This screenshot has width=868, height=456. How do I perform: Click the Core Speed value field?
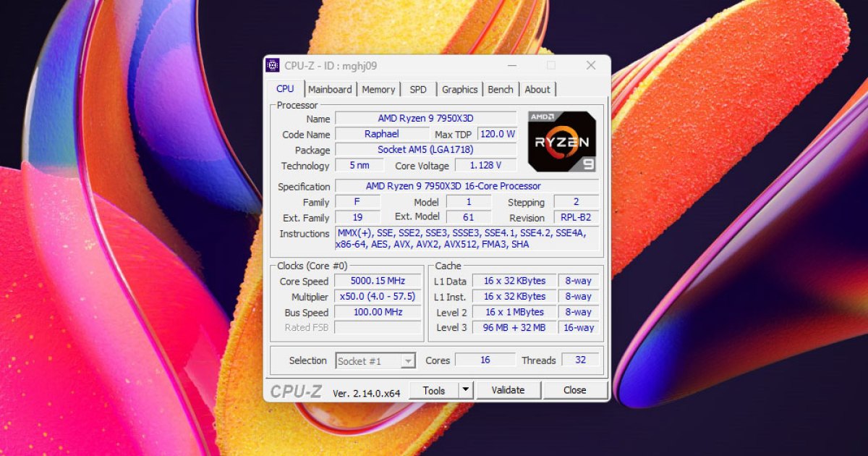coord(378,281)
